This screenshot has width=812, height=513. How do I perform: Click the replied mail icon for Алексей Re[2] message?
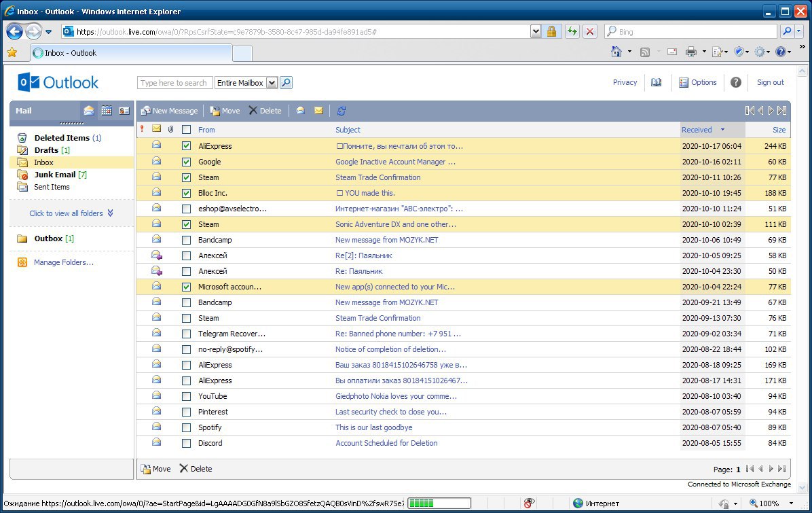point(156,255)
